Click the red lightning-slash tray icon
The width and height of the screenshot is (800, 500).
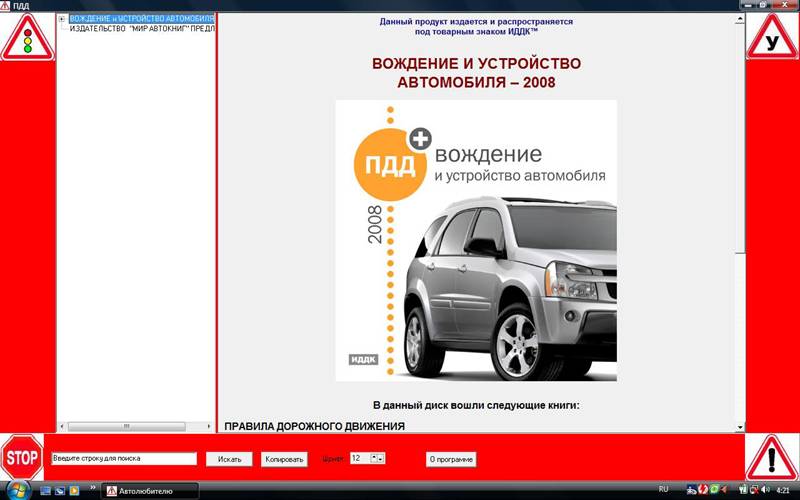703,490
